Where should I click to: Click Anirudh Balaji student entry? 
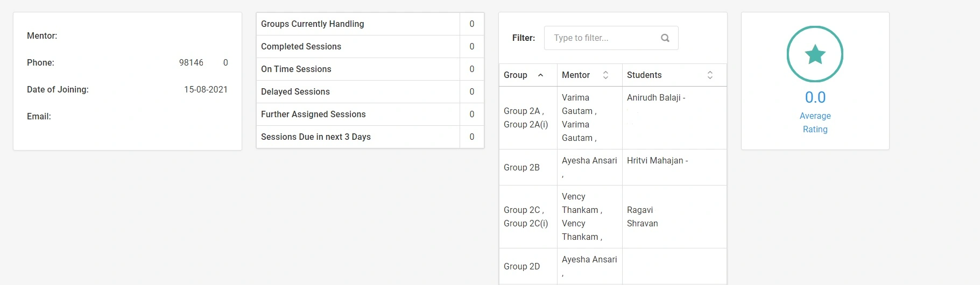[x=656, y=98]
